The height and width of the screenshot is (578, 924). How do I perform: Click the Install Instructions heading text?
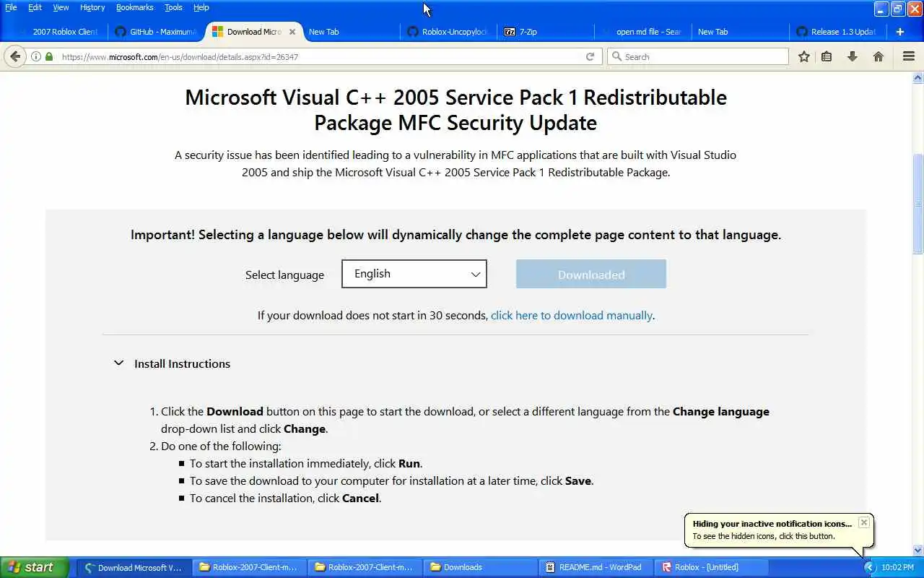182,363
